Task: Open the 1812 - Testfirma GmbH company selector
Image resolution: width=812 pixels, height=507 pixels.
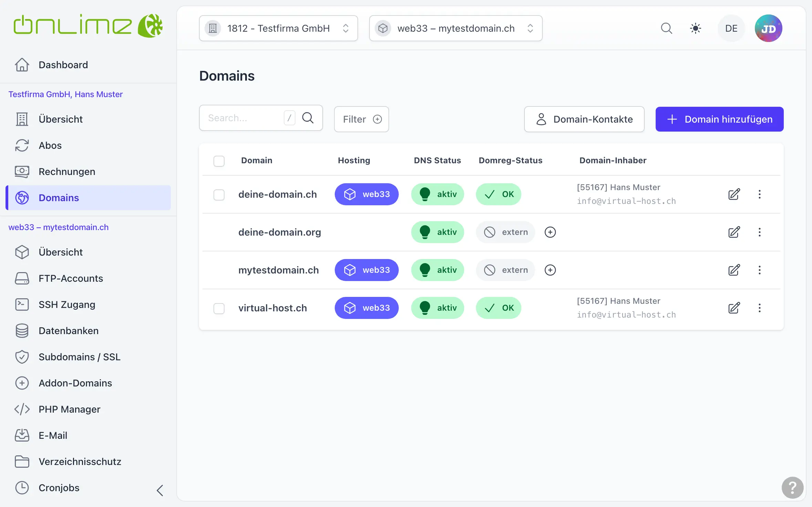Action: coord(278,28)
